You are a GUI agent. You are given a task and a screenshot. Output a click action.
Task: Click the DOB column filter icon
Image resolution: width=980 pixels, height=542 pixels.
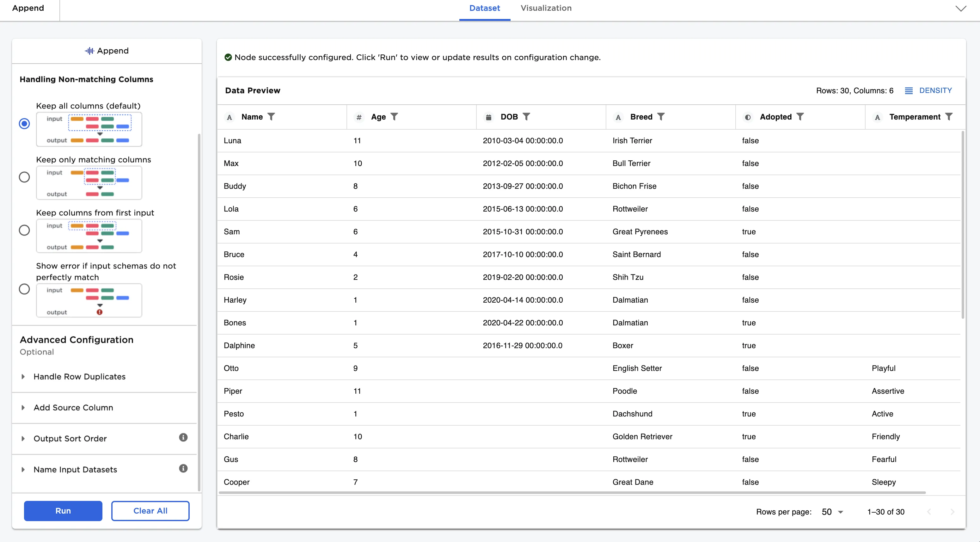(526, 117)
